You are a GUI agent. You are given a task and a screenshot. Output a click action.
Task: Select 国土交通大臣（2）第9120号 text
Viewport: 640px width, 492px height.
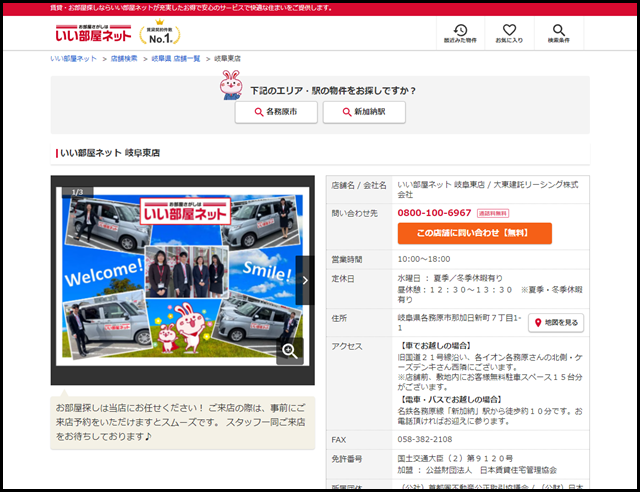click(455, 459)
